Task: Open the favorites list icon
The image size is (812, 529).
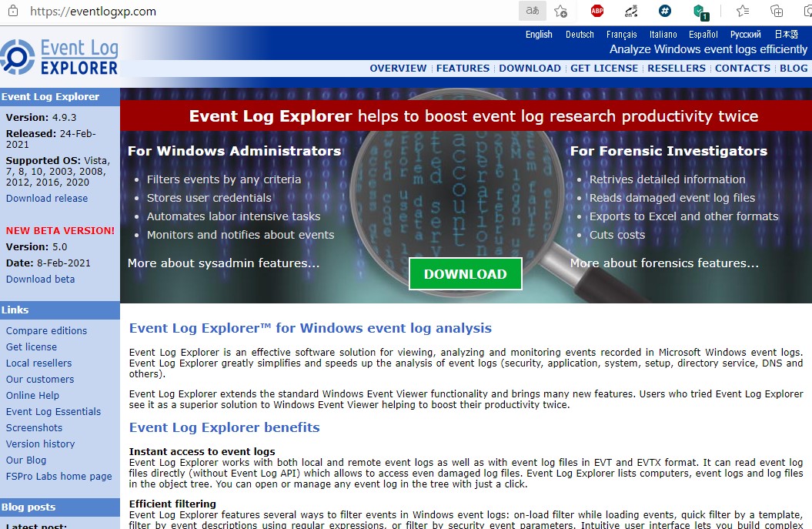Action: 743,11
